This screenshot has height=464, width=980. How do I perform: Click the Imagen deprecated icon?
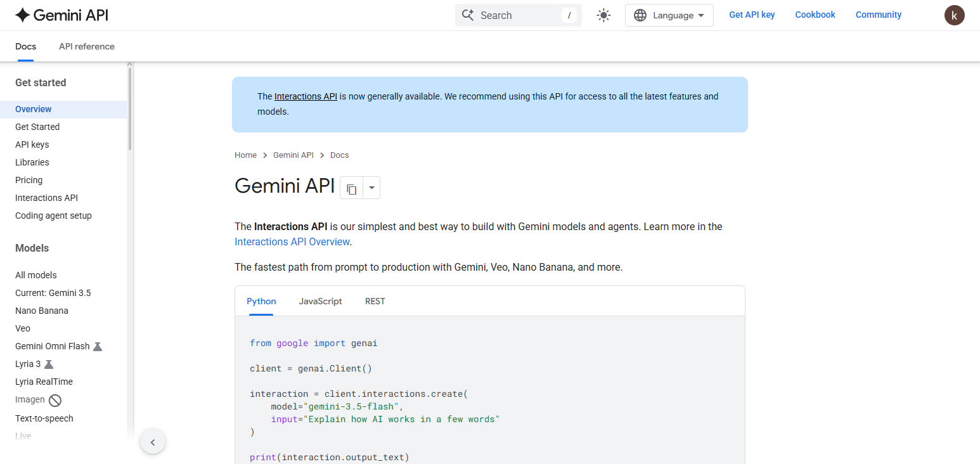(55, 400)
